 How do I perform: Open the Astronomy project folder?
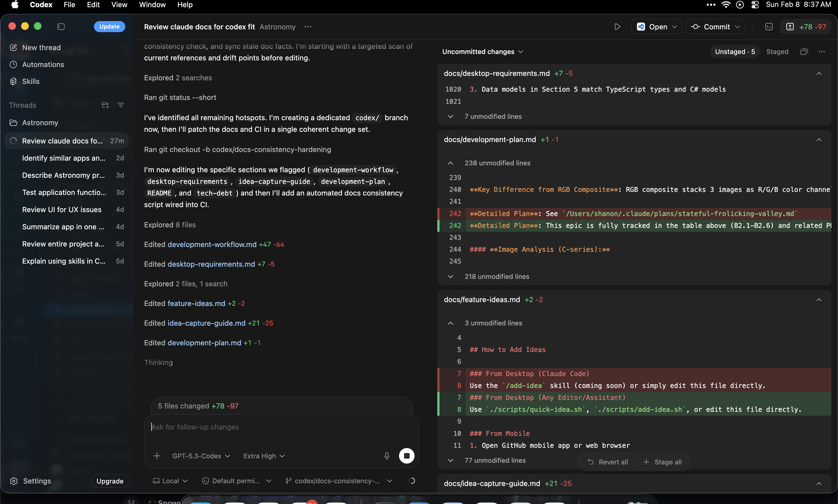pyautogui.click(x=40, y=123)
